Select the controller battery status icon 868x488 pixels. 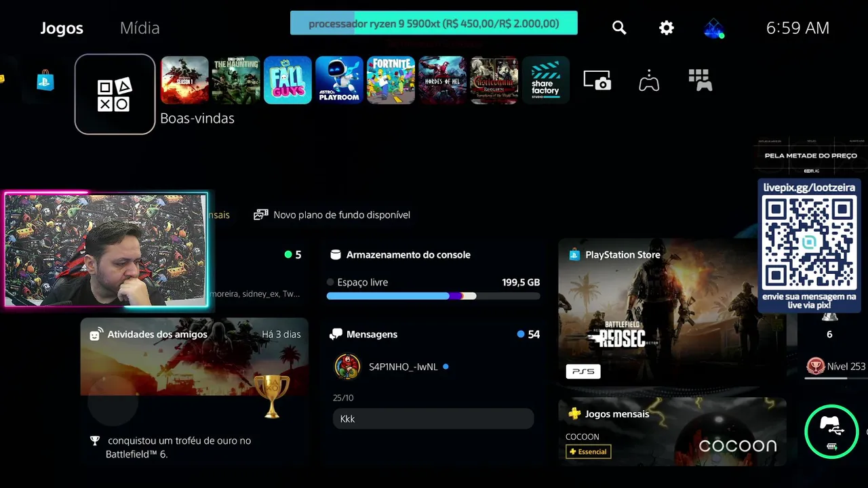(x=831, y=432)
